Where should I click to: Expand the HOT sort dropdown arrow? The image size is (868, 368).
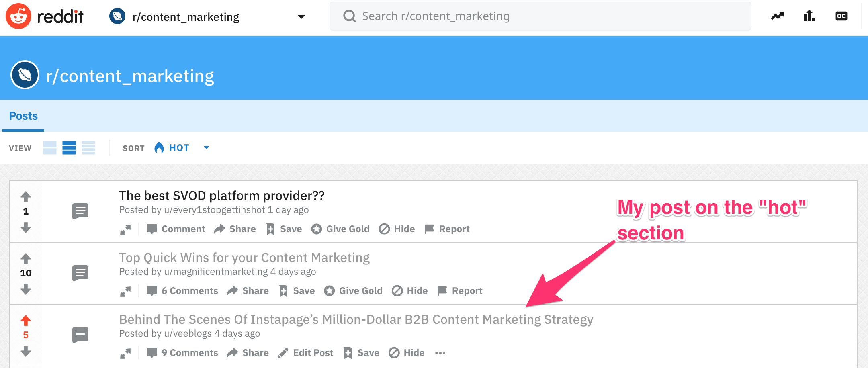pos(207,148)
